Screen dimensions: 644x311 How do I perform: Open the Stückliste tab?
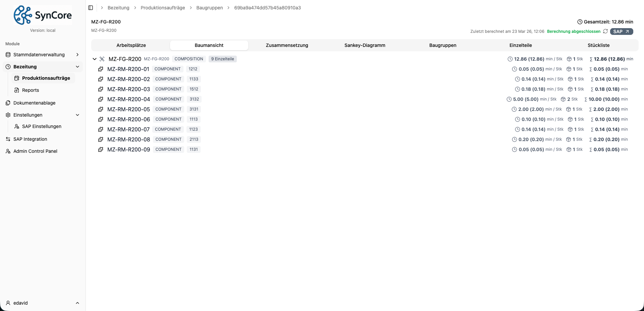point(598,45)
